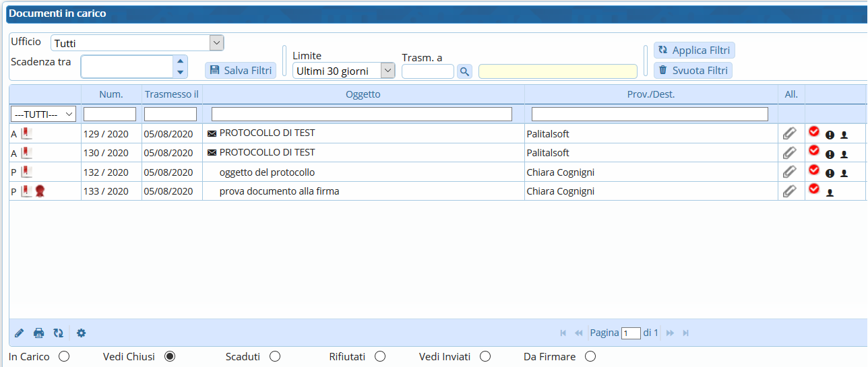Select the Da Firmare radio button
Image resolution: width=868 pixels, height=367 pixels.
(x=590, y=356)
